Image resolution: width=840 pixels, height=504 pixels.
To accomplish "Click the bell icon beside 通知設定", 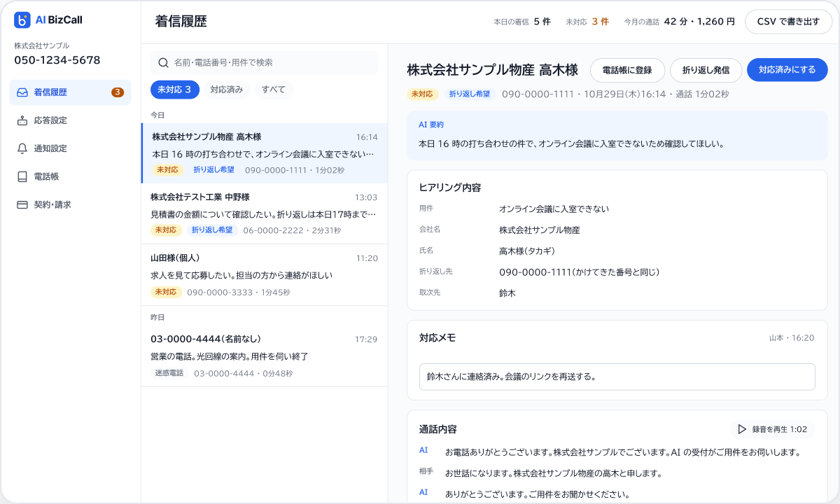I will (x=22, y=148).
